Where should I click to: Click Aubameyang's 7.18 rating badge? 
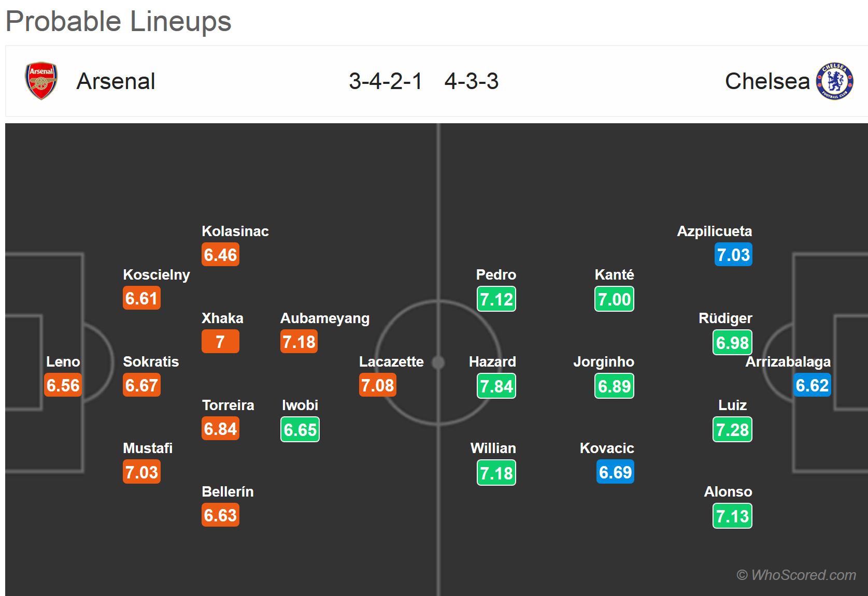coord(299,342)
